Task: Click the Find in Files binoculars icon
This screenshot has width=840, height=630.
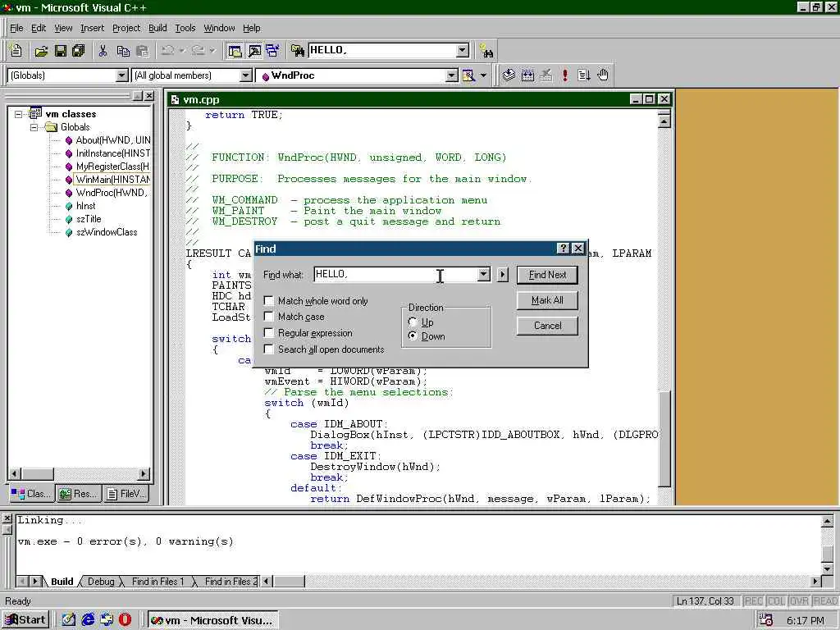Action: pyautogui.click(x=297, y=51)
